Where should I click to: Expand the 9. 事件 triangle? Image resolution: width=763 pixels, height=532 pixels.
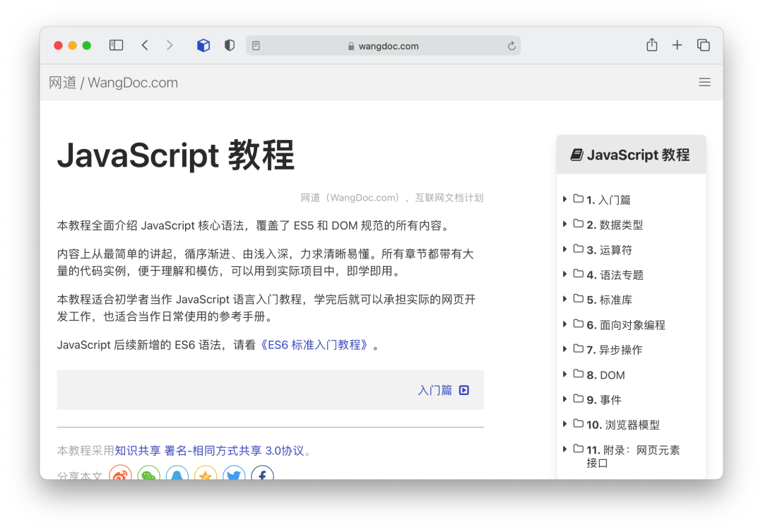[564, 399]
